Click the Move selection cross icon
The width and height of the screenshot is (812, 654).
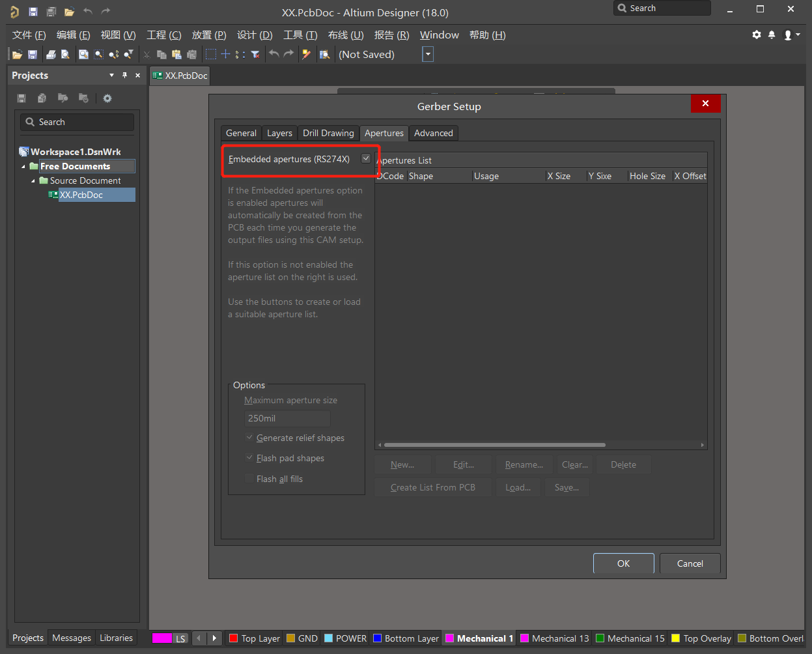(x=225, y=55)
